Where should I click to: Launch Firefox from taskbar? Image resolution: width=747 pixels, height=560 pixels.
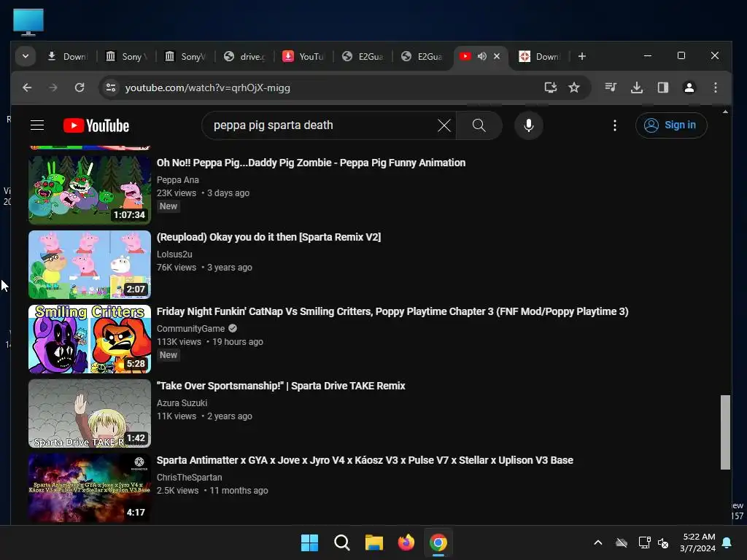pyautogui.click(x=406, y=542)
